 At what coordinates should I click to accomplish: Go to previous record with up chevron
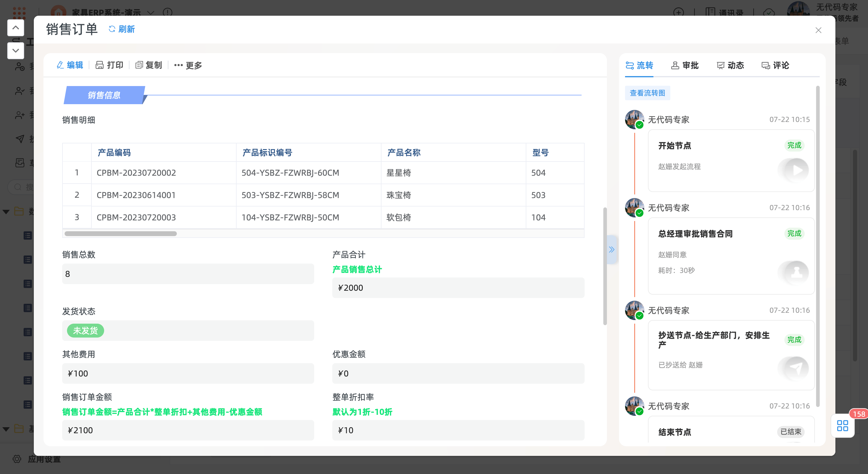coord(15,28)
